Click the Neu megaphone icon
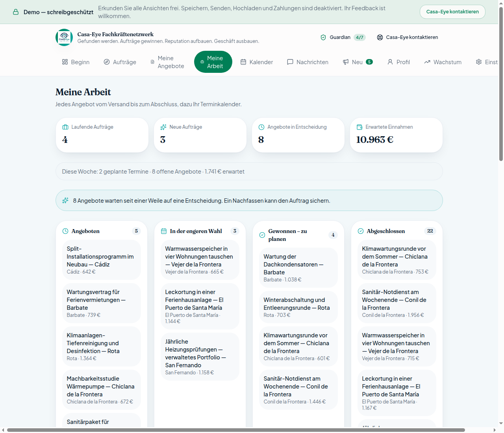The height and width of the screenshot is (433, 504). point(346,62)
